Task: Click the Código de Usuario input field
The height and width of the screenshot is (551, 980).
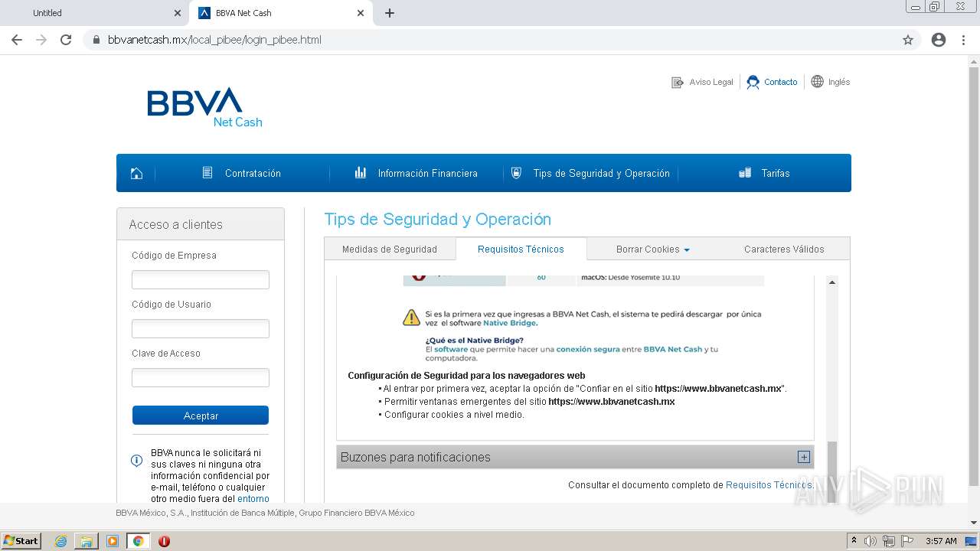Action: click(201, 329)
